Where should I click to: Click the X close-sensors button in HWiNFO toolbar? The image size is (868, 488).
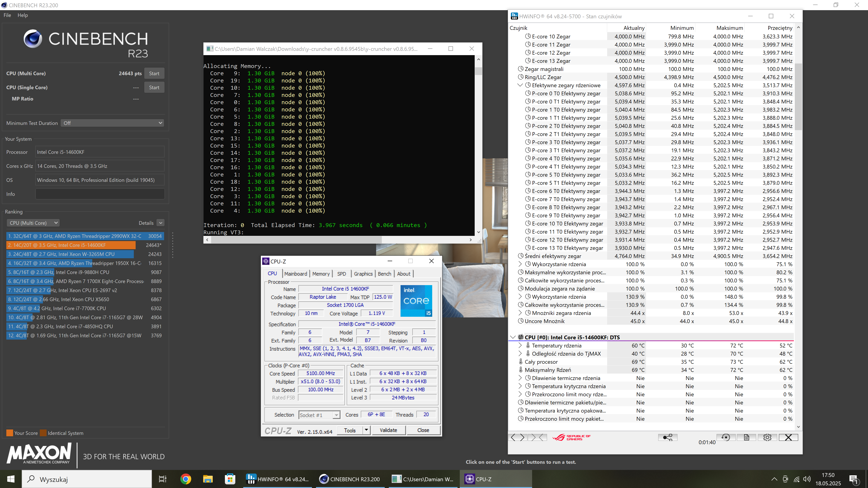tap(788, 437)
